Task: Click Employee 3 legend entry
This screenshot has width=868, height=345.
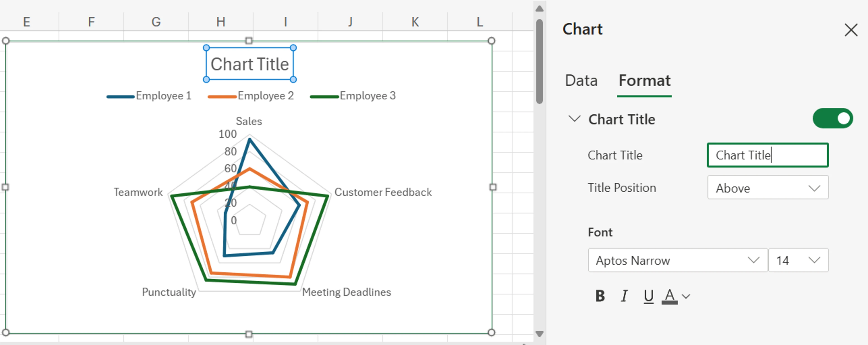Action: (353, 96)
